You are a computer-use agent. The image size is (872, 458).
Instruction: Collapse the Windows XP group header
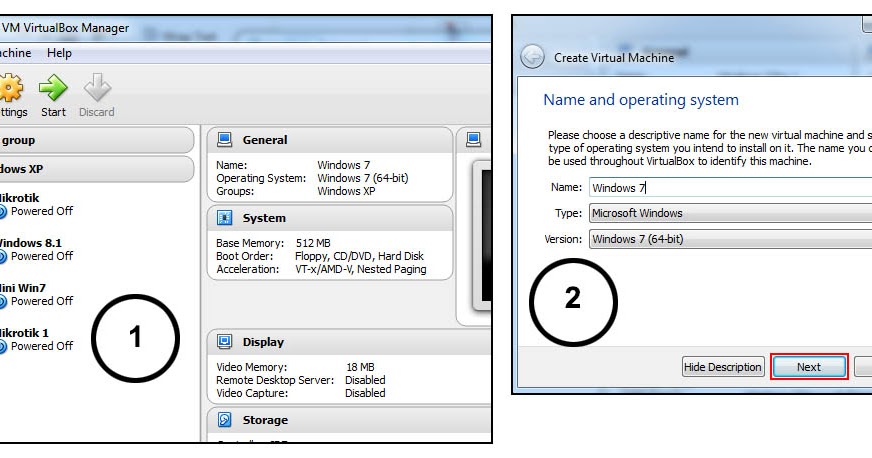point(97,169)
